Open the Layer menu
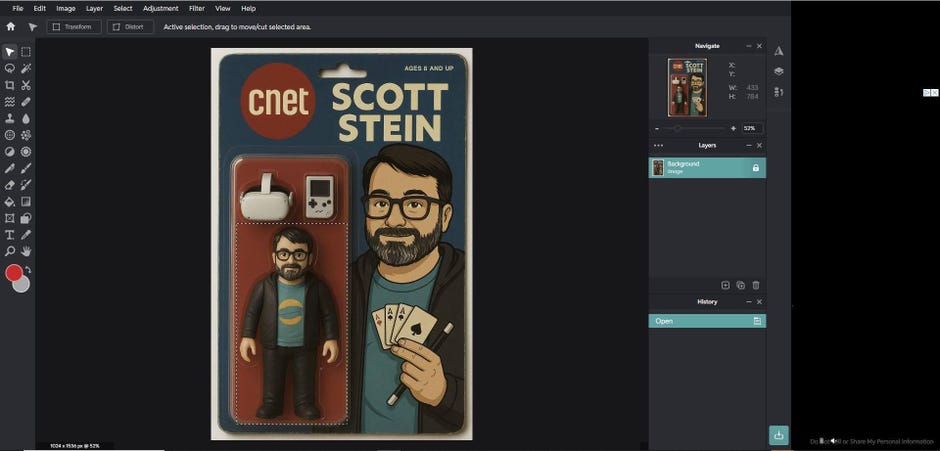The image size is (940, 451). point(94,8)
